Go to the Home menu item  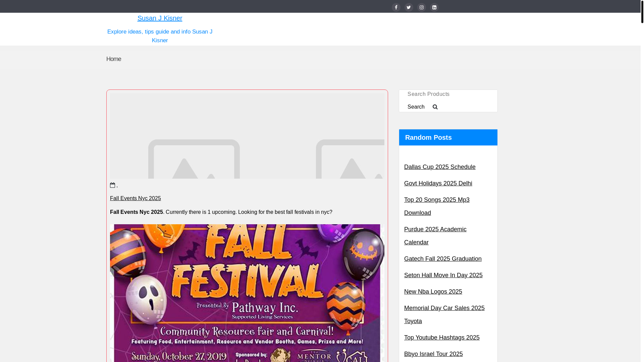pos(114,59)
